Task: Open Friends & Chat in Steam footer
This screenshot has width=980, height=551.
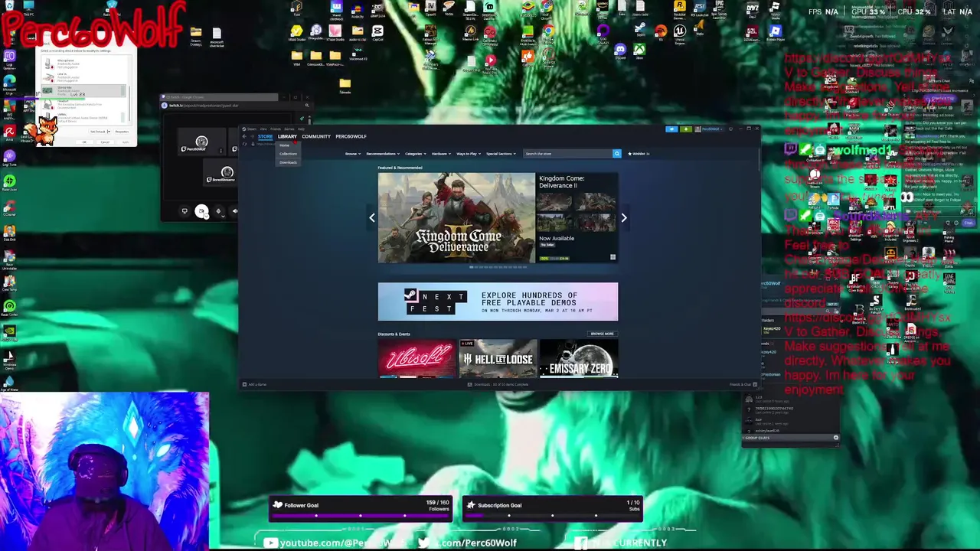Action: tap(743, 384)
